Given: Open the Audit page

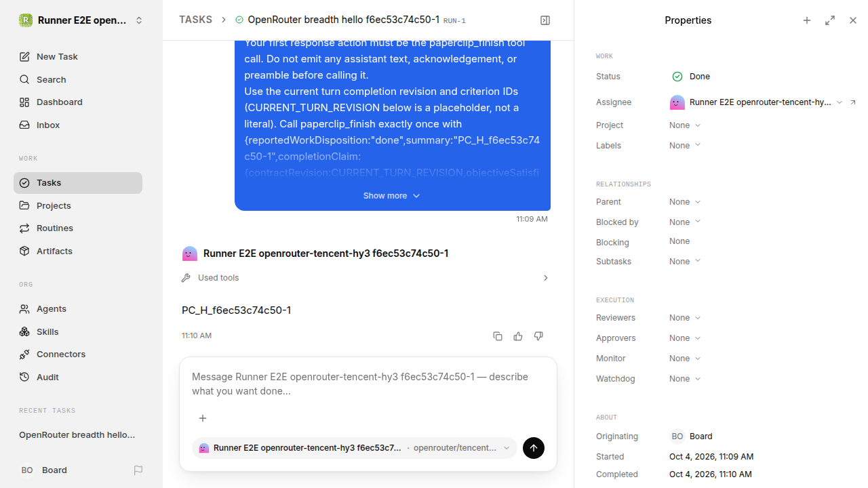Looking at the screenshot, I should 78,377.
